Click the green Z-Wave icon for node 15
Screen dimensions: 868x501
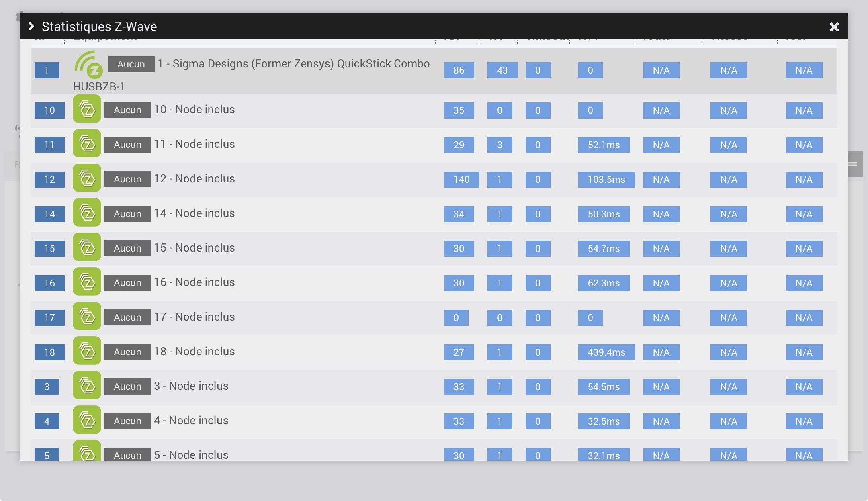(87, 247)
